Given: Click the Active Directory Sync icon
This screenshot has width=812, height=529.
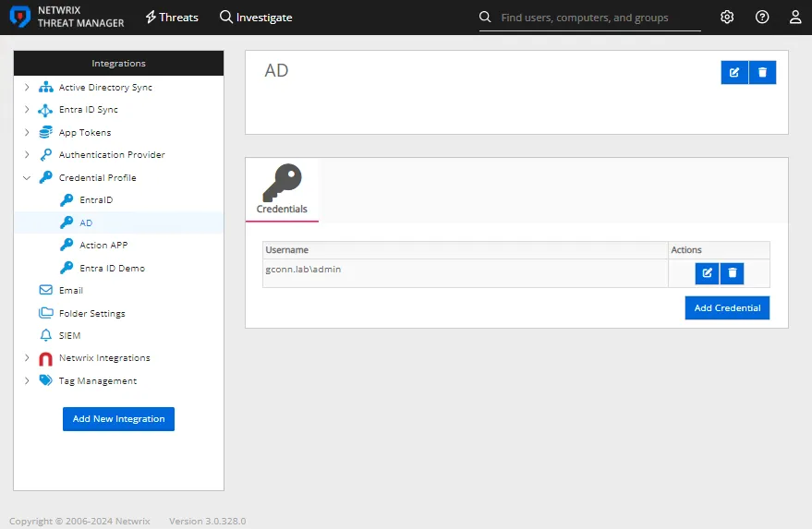Looking at the screenshot, I should [x=45, y=87].
